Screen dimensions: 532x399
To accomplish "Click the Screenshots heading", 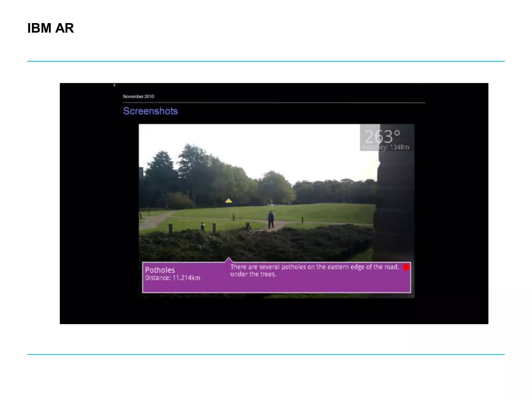I will click(150, 111).
